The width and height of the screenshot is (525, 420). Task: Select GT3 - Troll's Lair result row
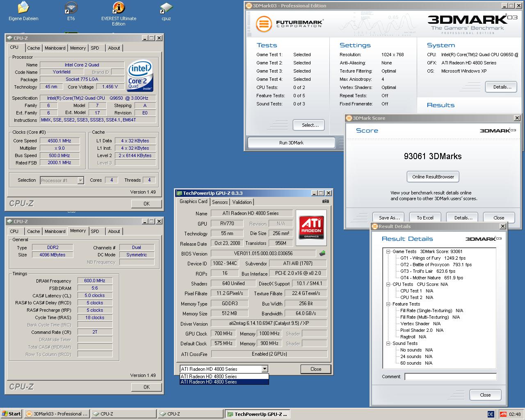428,271
